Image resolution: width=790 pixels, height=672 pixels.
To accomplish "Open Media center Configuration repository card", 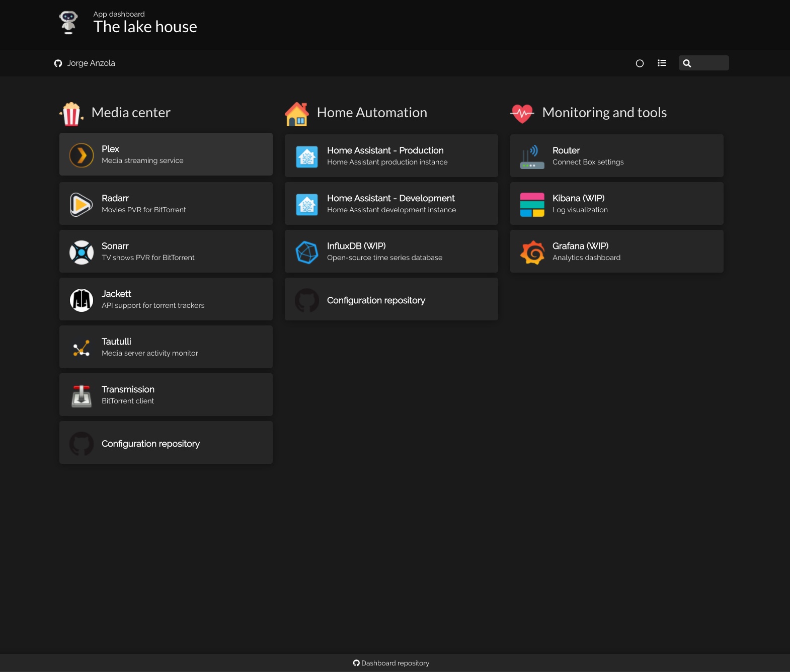I will 166,443.
